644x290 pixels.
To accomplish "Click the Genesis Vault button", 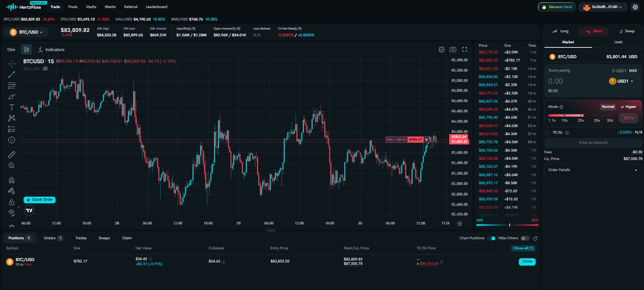I will pos(557,8).
